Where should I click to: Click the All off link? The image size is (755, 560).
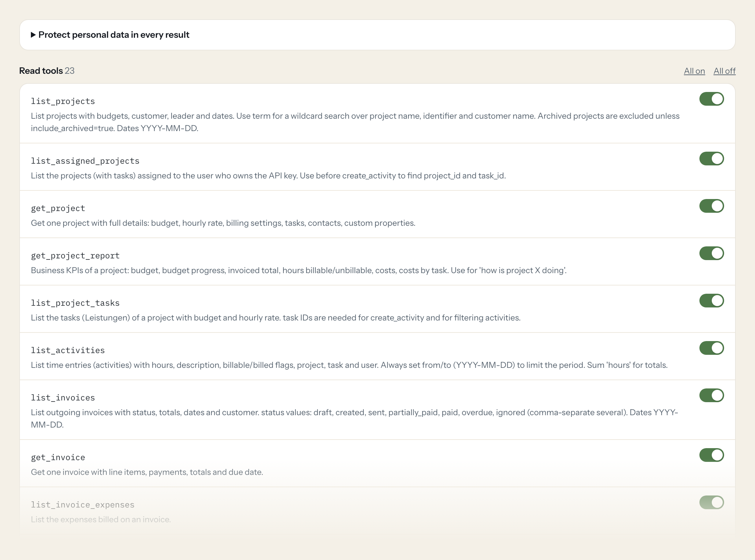coord(724,71)
